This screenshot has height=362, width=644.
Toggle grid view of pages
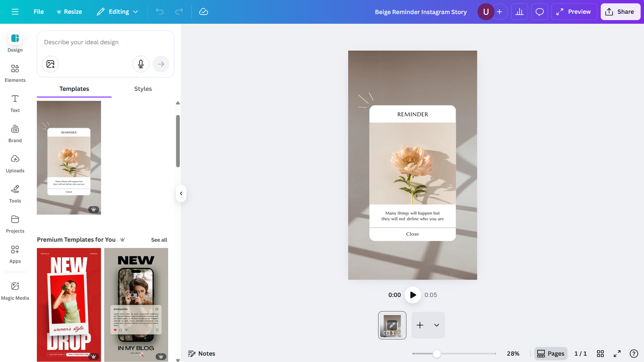coord(600,354)
